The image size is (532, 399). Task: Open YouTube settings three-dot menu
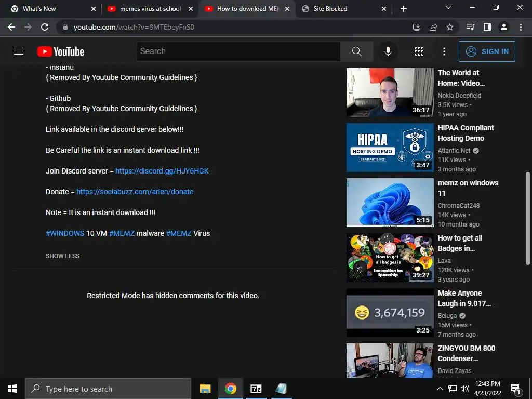(444, 51)
